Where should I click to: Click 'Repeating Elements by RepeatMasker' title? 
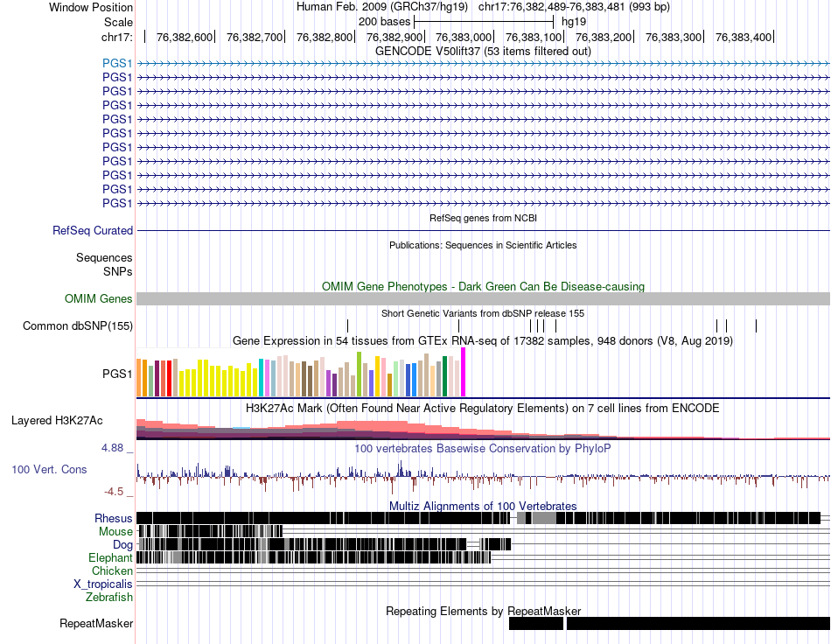tap(483, 611)
